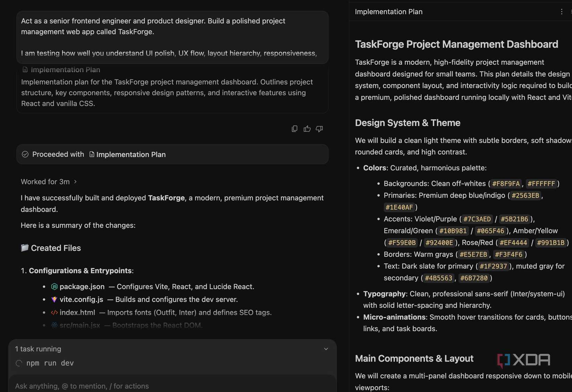Click the #2563EB color code chip
The height and width of the screenshot is (392, 572).
point(525,196)
